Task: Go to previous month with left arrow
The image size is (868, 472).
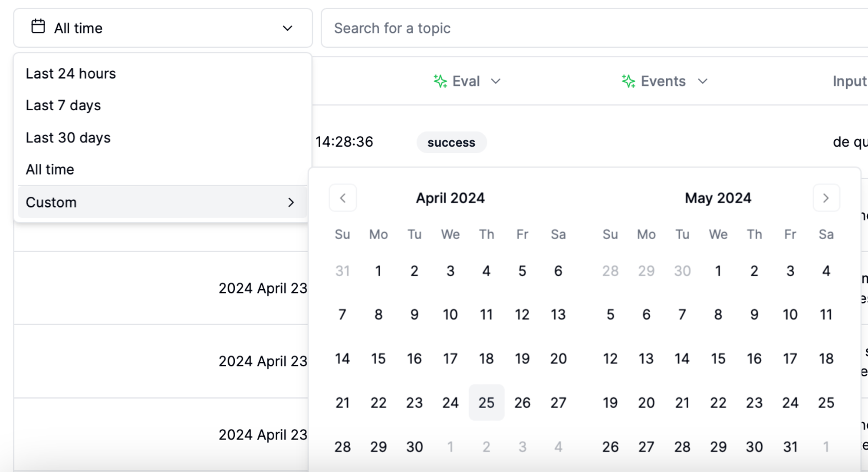Action: click(x=343, y=198)
